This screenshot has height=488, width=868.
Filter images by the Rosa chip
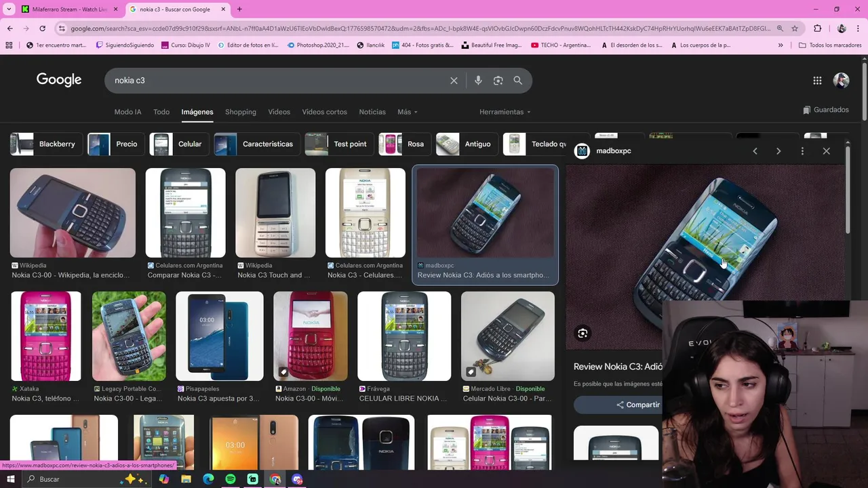click(x=404, y=144)
